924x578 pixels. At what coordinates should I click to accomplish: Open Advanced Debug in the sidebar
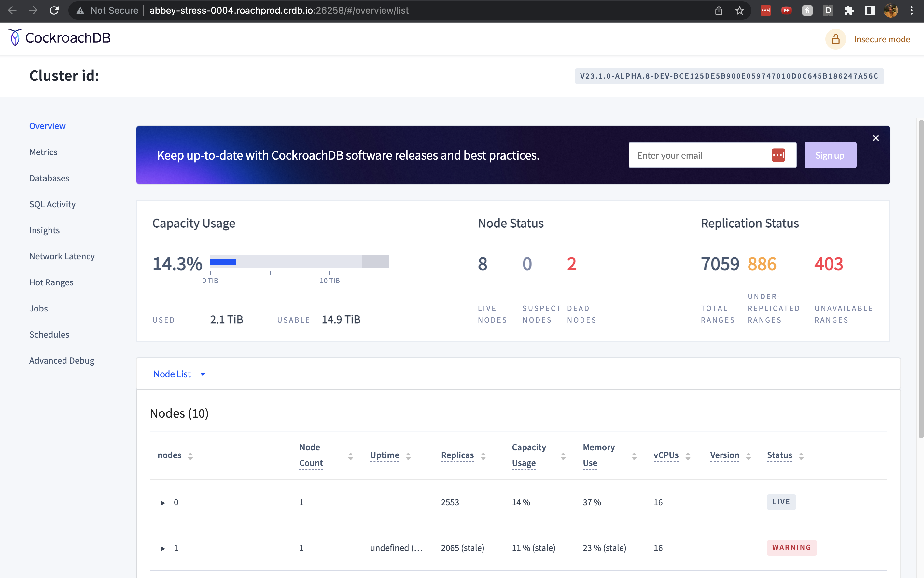[x=62, y=360]
